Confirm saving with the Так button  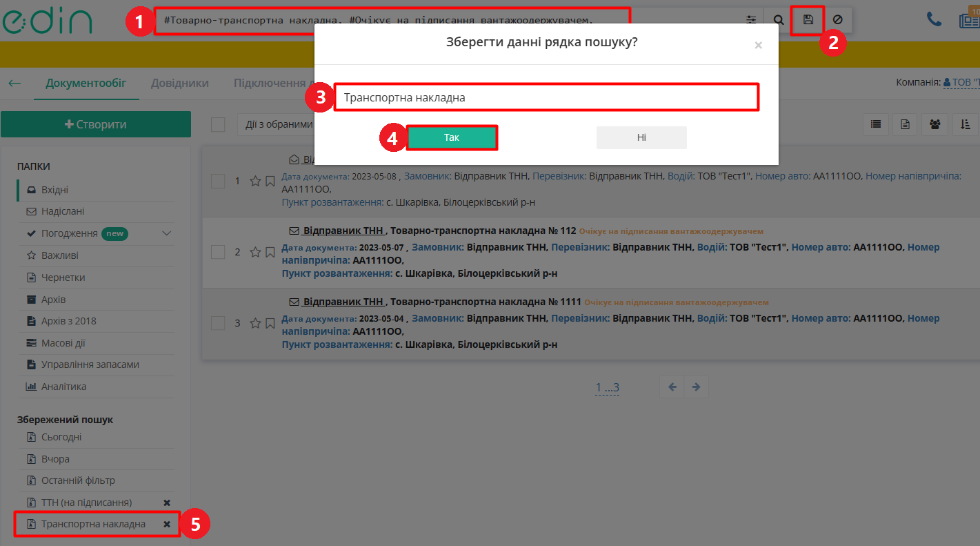point(452,137)
